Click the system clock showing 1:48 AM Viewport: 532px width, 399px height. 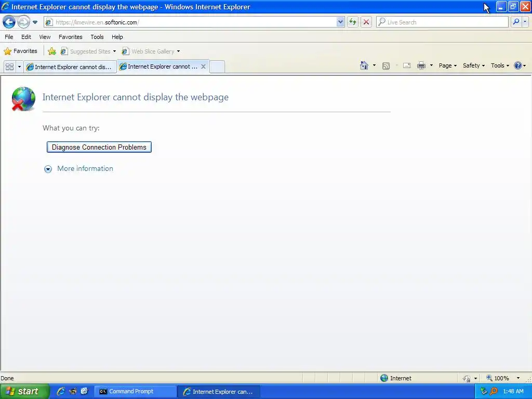(513, 391)
